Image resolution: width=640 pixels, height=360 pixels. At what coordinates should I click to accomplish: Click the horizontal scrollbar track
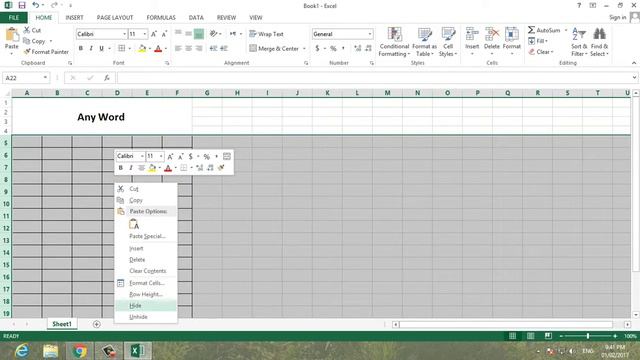click(506, 324)
